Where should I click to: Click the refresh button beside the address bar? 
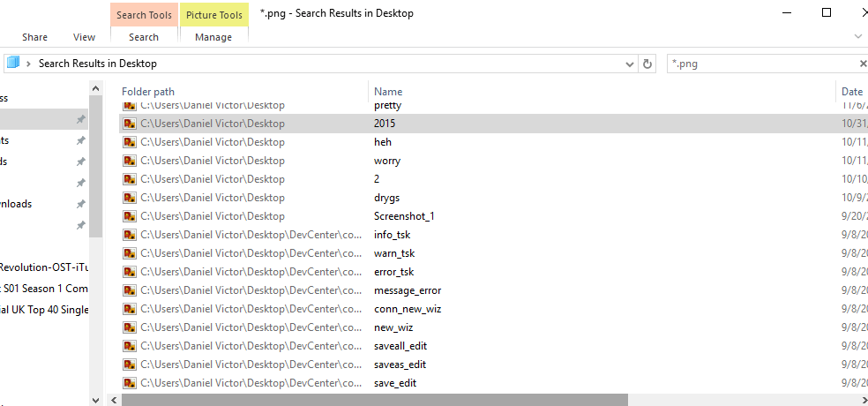click(x=648, y=64)
